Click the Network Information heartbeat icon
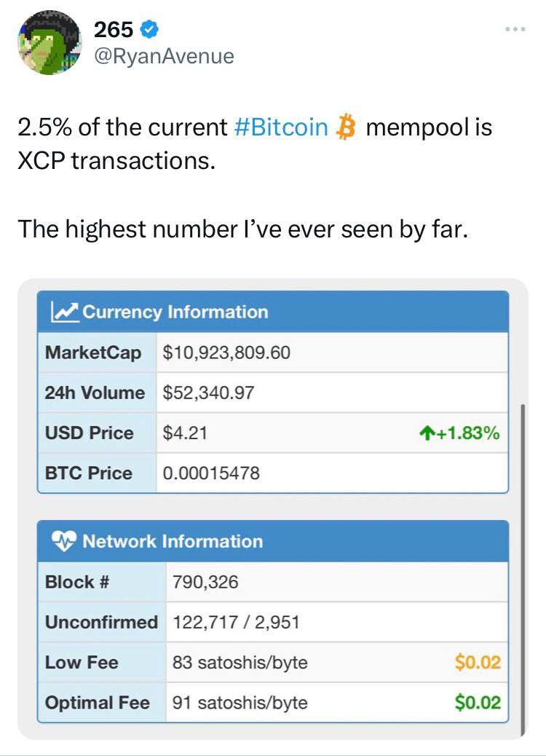The width and height of the screenshot is (546, 756). coord(64,541)
